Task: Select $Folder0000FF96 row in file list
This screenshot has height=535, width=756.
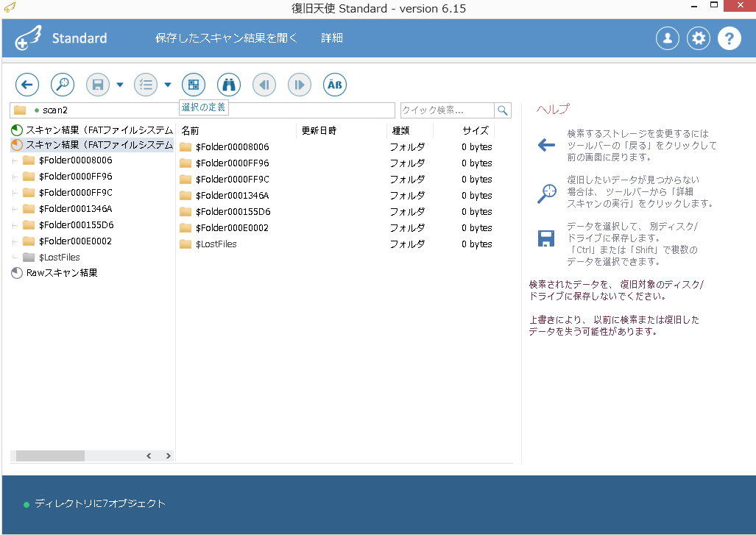Action: (x=336, y=163)
